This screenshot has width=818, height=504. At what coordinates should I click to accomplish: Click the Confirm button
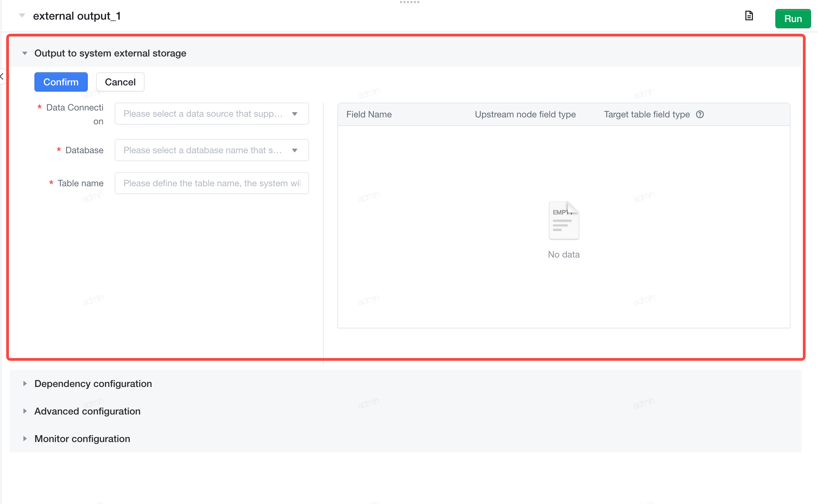(x=61, y=82)
